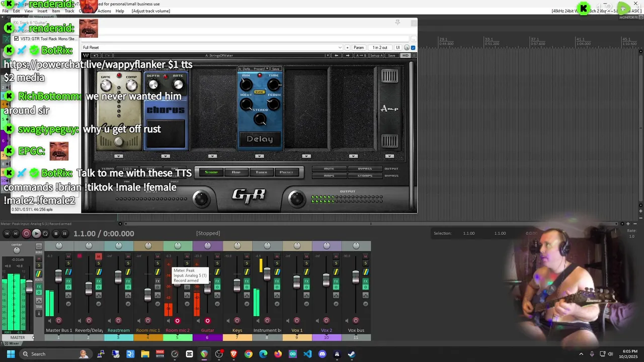Screen dimensions: 644x362
Task: Click the UI button
Action: [x=397, y=48]
